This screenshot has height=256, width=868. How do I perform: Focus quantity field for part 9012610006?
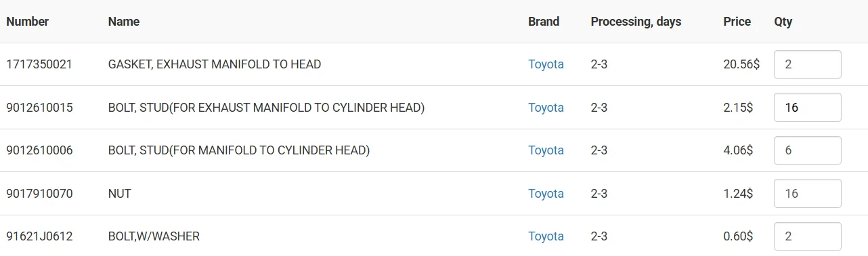808,150
